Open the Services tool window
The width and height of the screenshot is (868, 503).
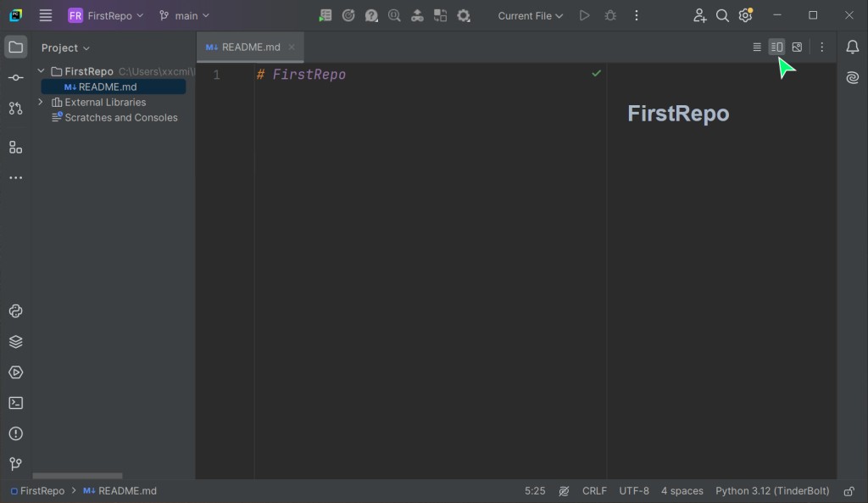[x=15, y=372]
